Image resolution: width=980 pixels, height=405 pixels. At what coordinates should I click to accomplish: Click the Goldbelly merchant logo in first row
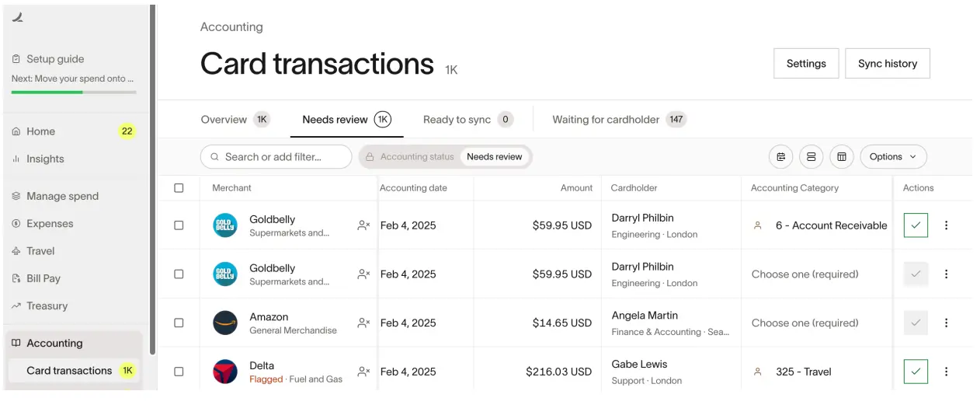225,225
